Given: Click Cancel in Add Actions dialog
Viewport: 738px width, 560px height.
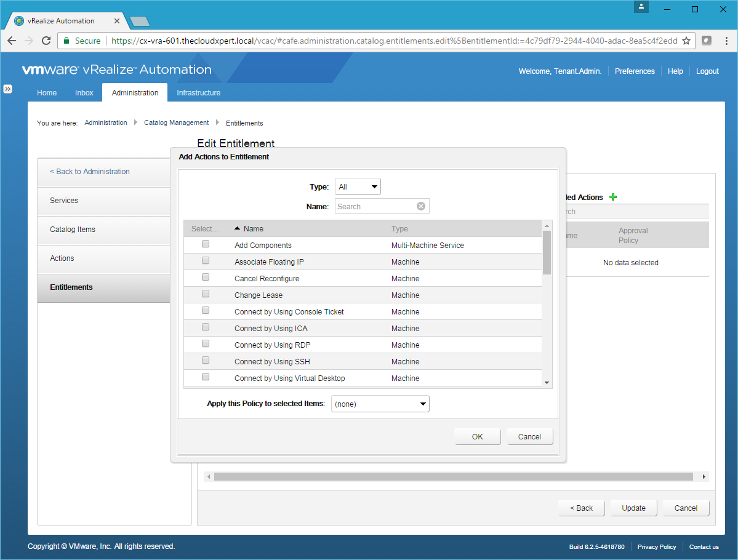Looking at the screenshot, I should (529, 437).
